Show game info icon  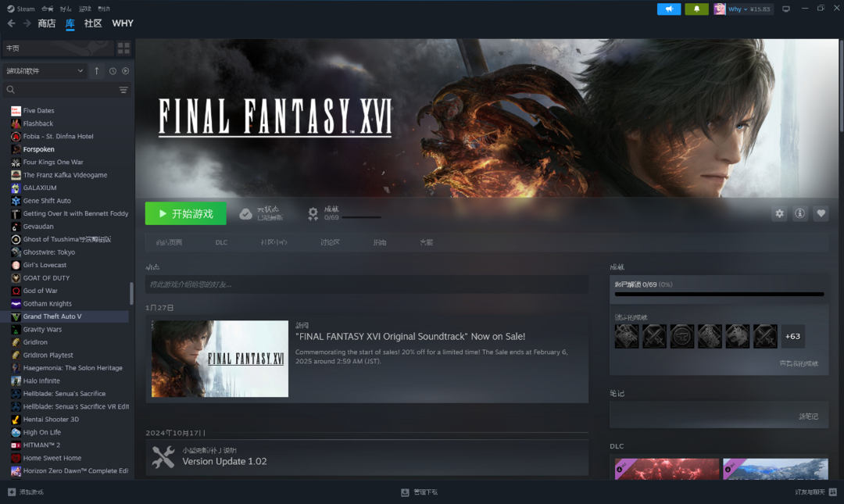coord(800,214)
